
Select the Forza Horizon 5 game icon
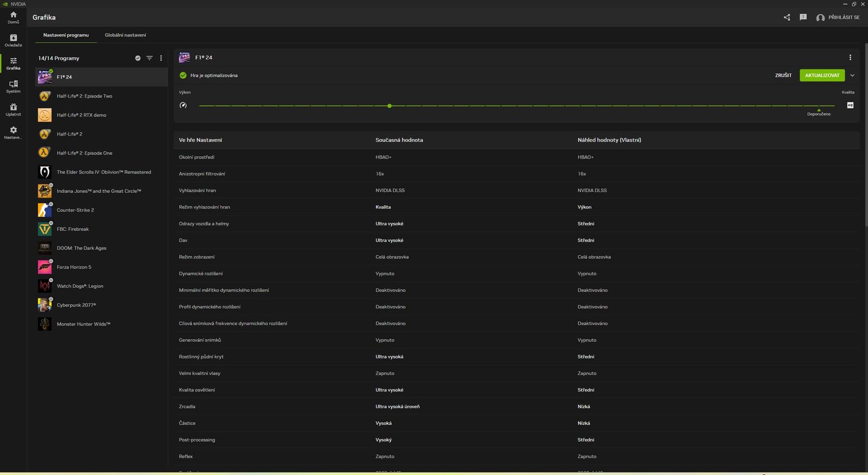(44, 267)
